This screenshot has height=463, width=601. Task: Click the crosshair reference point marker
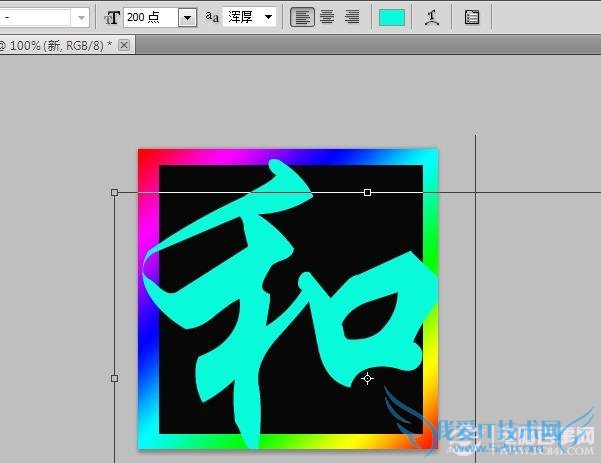367,378
